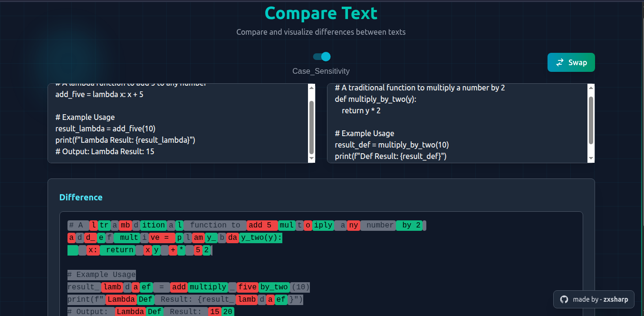This screenshot has height=316, width=644.
Task: Click the Difference heading
Action: pos(81,197)
